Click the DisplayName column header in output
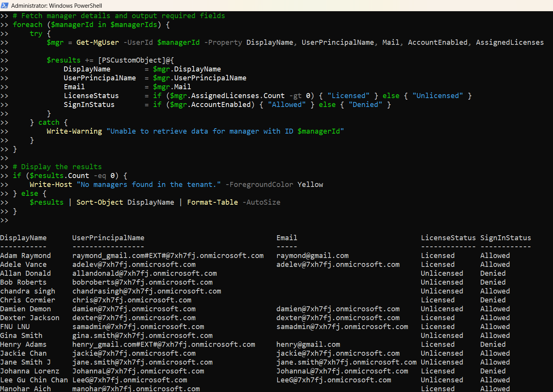Screen dimensions: 553x392 pos(23,238)
